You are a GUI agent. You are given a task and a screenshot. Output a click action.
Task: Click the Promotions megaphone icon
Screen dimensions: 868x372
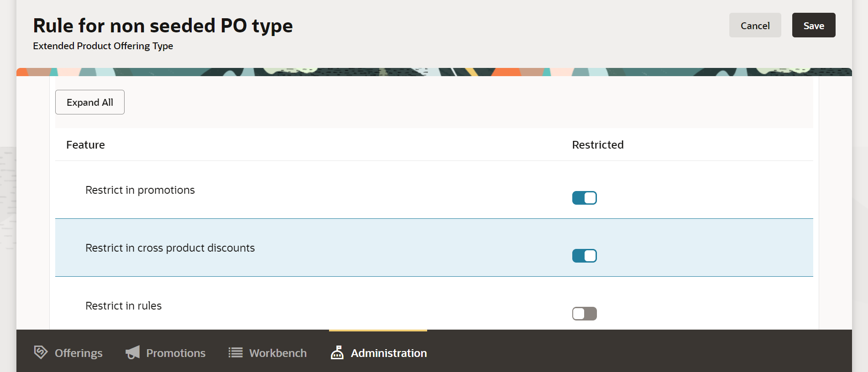(132, 352)
